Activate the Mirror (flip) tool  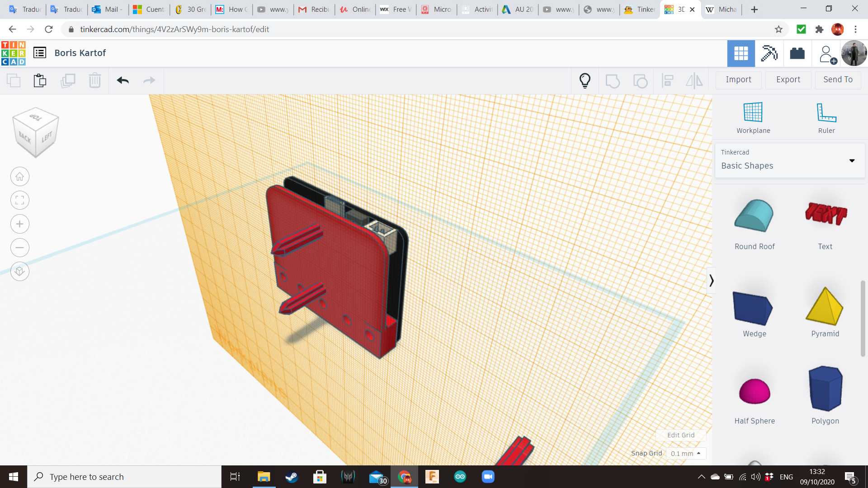pyautogui.click(x=694, y=80)
